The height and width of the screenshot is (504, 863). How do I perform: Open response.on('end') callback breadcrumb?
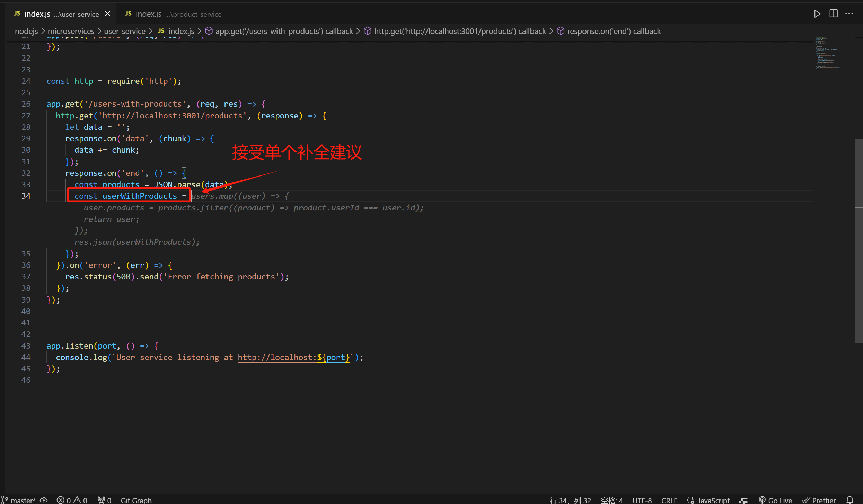coord(614,31)
